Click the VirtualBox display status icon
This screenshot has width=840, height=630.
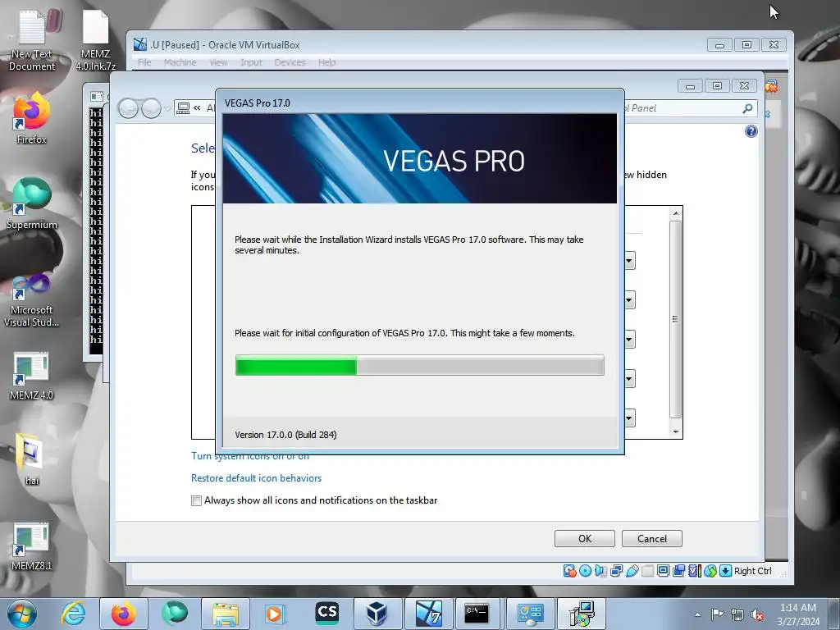pos(663,571)
